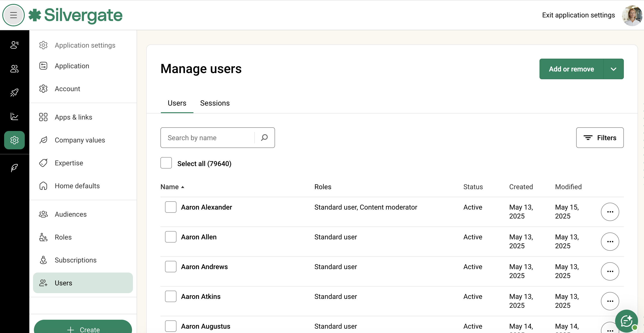Expand the Add or remove dropdown arrow

[613, 69]
